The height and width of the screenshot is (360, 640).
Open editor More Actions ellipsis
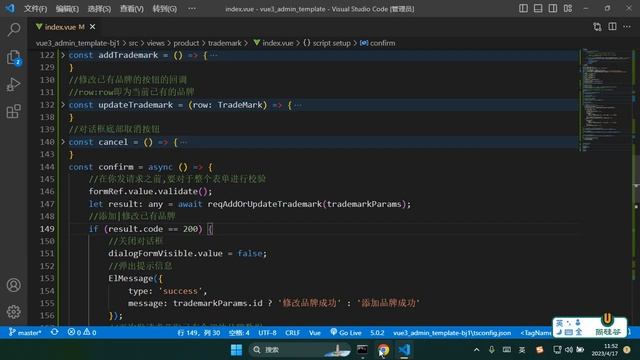[627, 27]
